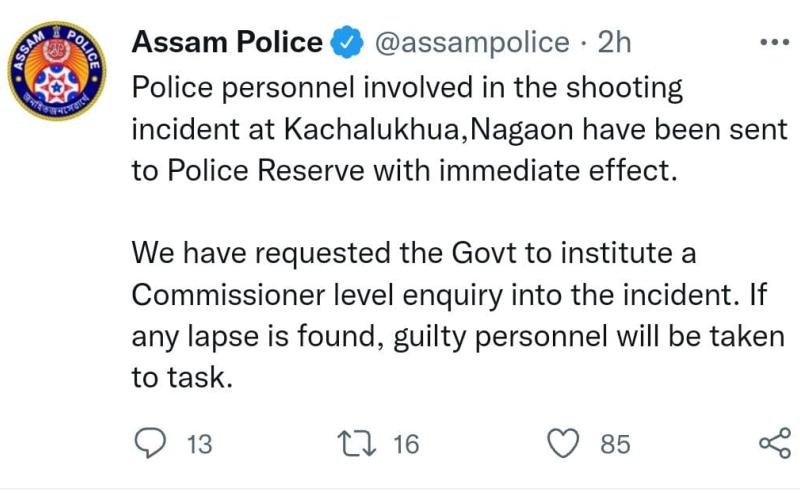800x500 pixels.
Task: Open the @assampolice handle link
Action: tap(472, 43)
